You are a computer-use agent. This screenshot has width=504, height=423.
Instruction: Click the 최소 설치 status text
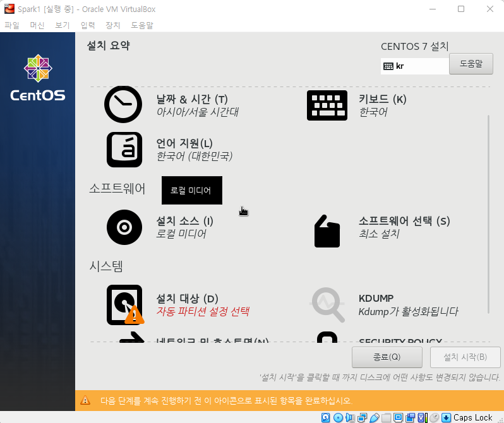coord(379,234)
